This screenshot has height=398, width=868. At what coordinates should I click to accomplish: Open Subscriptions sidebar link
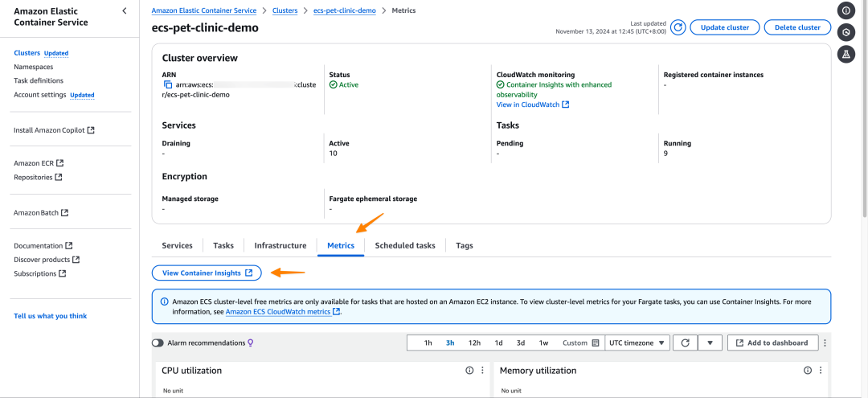coord(40,273)
